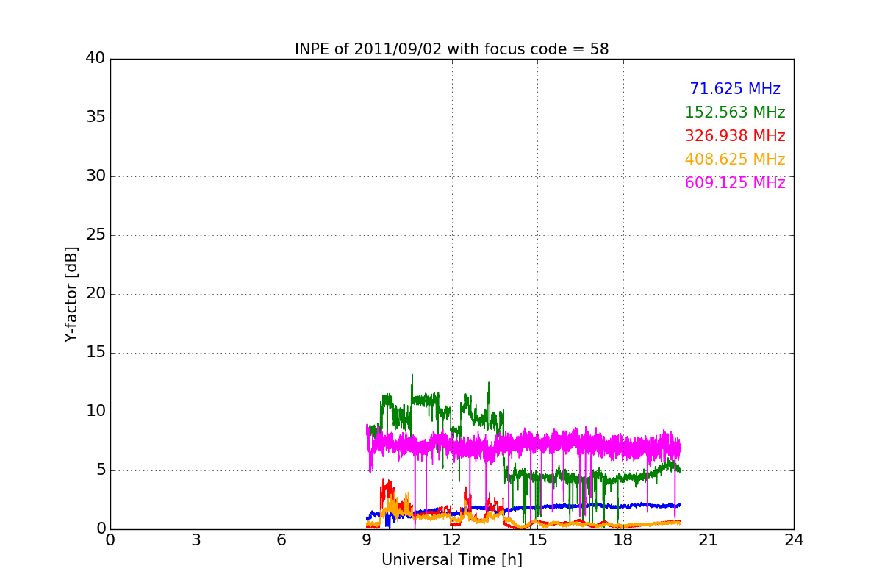Click the x-axis tick label 9
Screen dimensions: 882x588
pyautogui.click(x=367, y=540)
